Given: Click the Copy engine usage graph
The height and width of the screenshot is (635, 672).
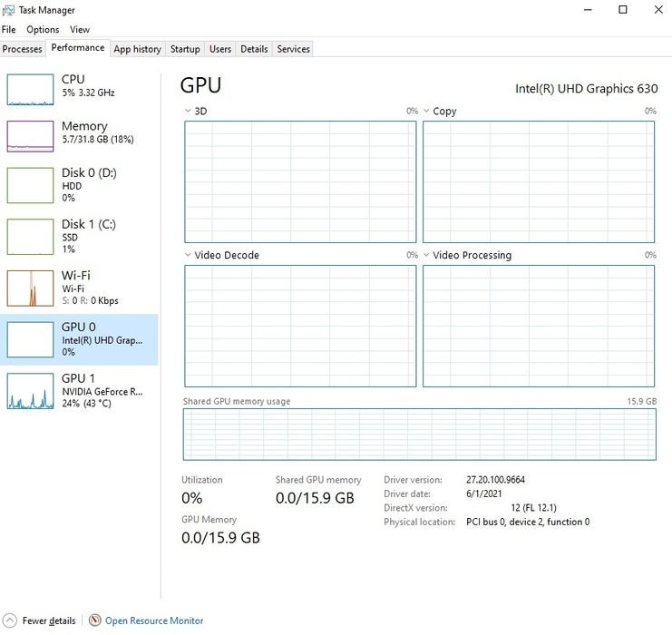Looking at the screenshot, I should click(539, 181).
